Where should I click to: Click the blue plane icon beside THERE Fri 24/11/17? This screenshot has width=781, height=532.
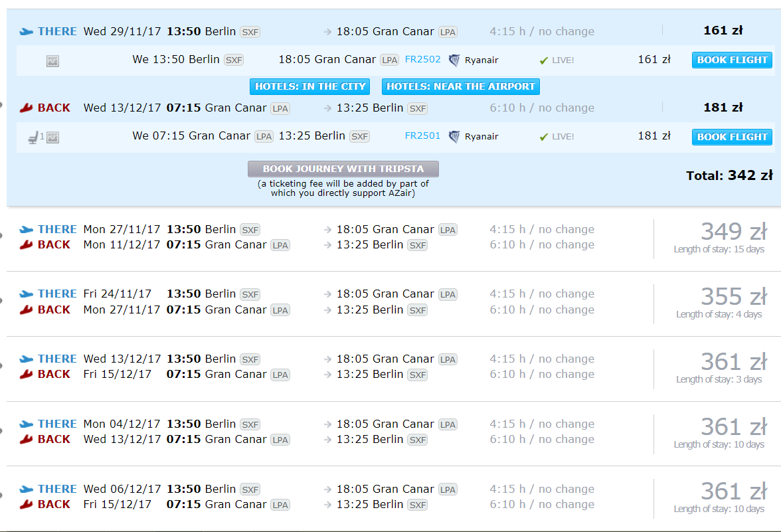click(26, 294)
